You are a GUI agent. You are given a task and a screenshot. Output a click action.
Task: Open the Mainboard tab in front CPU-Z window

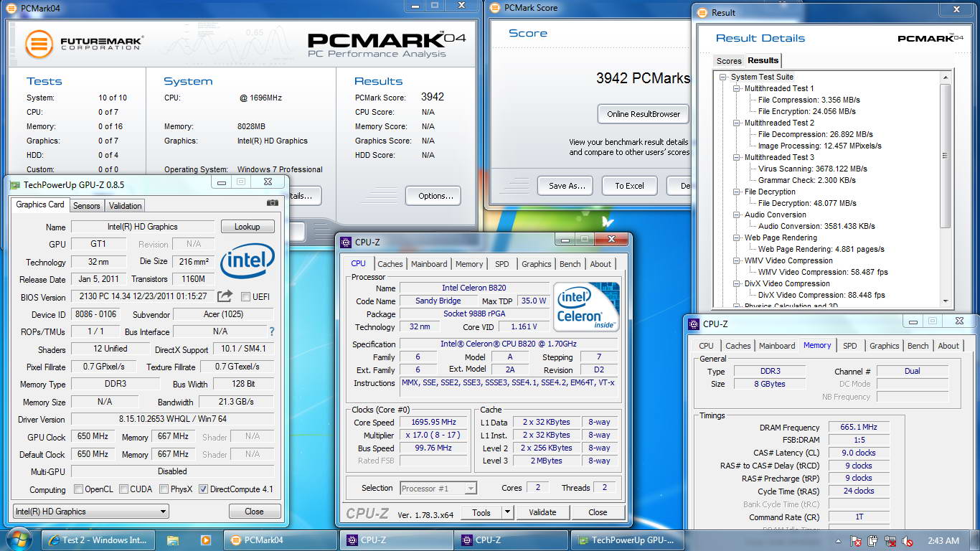(429, 264)
